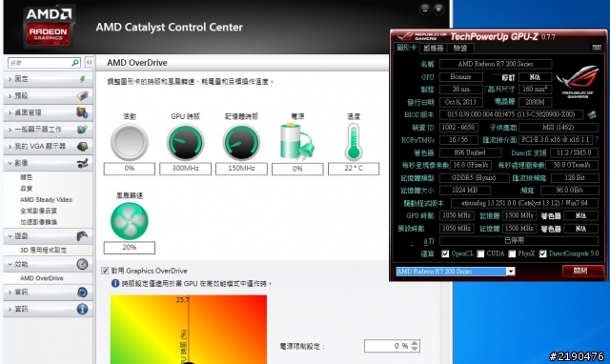Toggle the DirectCompute 5.0 checkbox in GPU-Z

542,253
